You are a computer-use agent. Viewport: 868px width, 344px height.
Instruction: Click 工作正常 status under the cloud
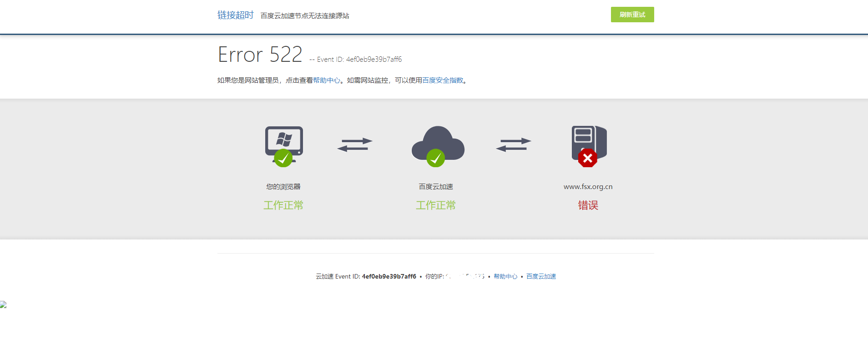(x=436, y=205)
